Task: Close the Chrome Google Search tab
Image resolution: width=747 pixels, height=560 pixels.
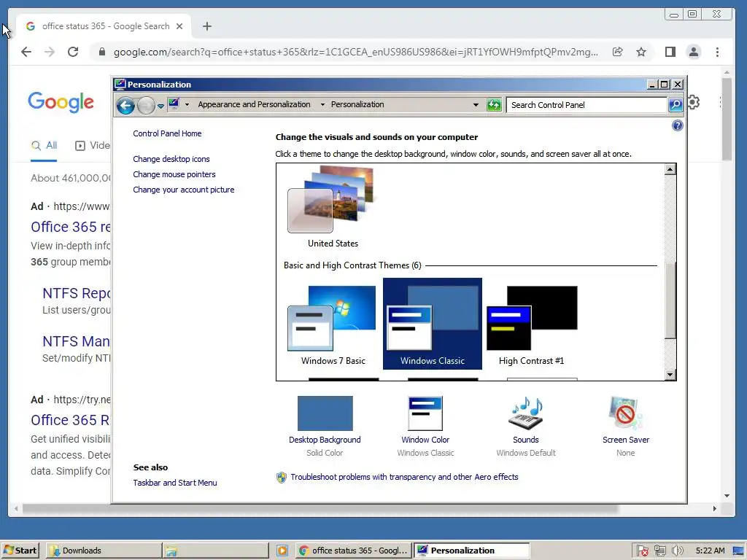Action: [x=179, y=26]
